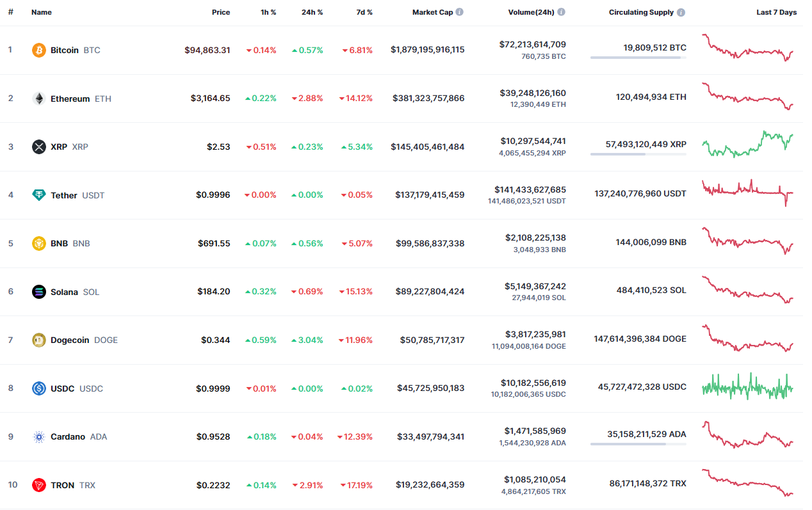Screen dimensions: 812x510
Task: Sort by the Market Cap header label
Action: [x=432, y=12]
